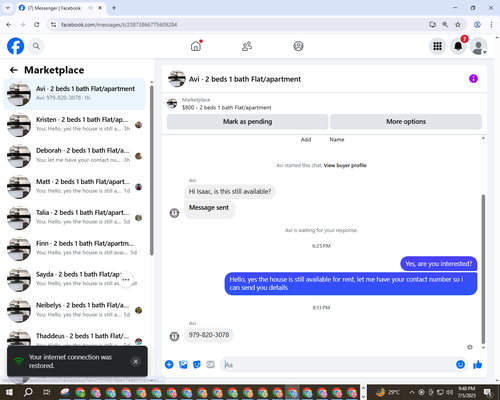Open the Chrome profile icon
This screenshot has height=400, width=500.
pos(477,25)
